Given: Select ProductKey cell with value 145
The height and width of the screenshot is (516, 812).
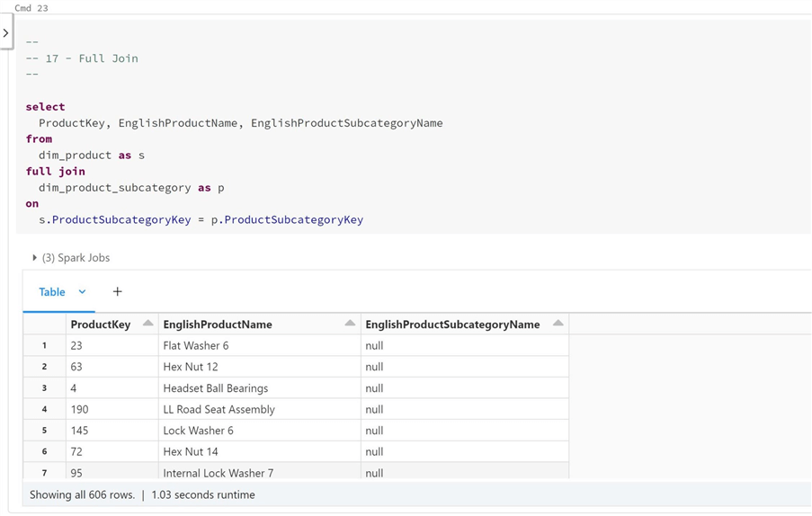Looking at the screenshot, I should 112,431.
